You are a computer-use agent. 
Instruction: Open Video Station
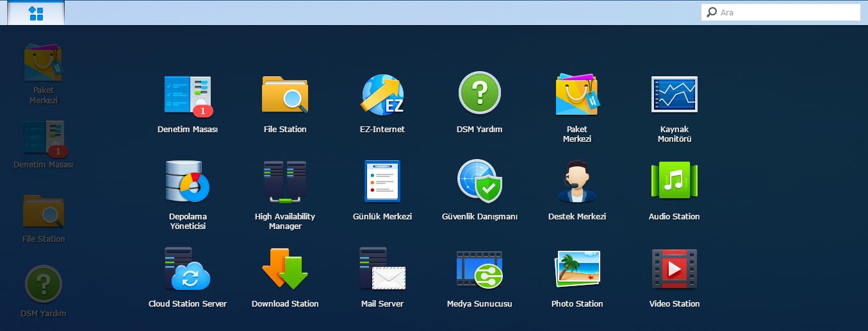click(x=675, y=269)
